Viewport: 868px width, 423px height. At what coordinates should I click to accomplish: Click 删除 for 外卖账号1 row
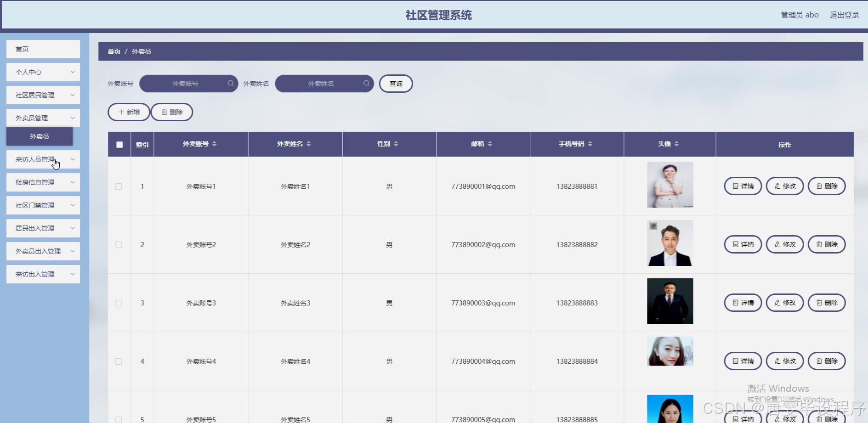pos(827,186)
